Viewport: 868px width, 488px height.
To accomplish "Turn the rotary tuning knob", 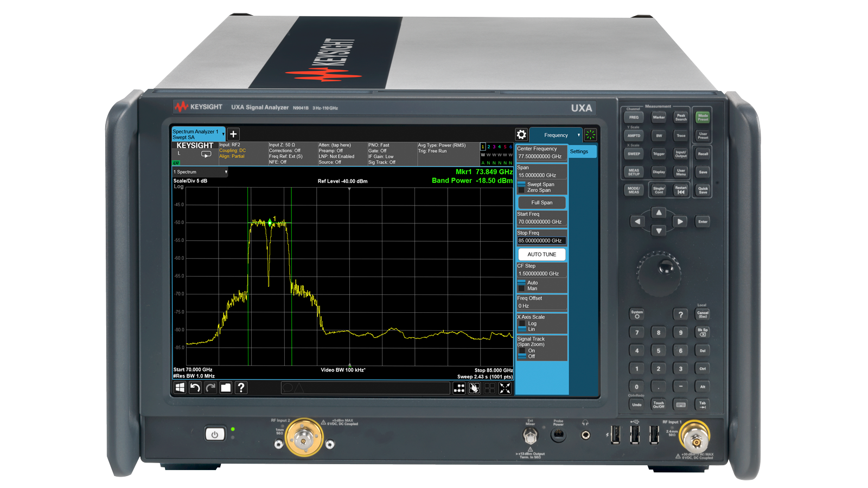I will pos(660,273).
